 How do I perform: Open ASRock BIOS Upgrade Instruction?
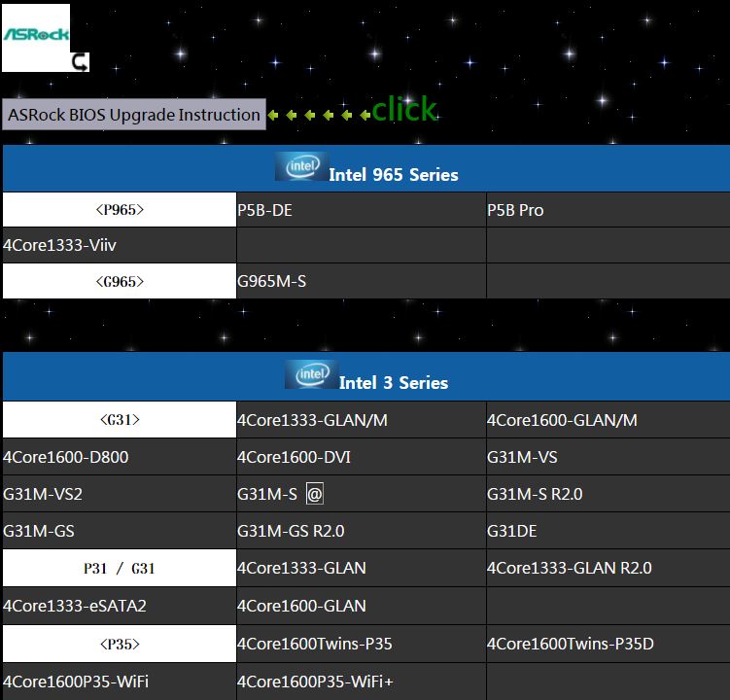click(134, 114)
